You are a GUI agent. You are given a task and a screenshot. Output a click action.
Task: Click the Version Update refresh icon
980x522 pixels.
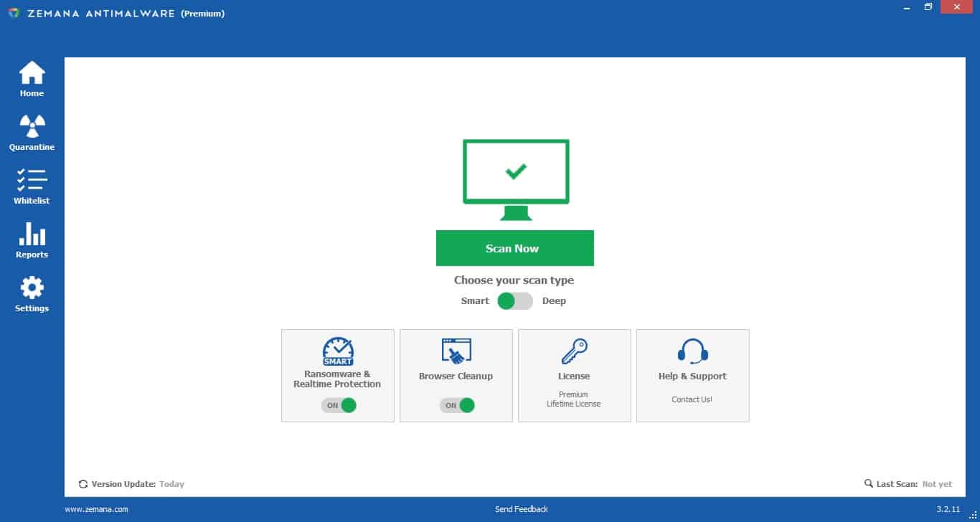point(83,484)
